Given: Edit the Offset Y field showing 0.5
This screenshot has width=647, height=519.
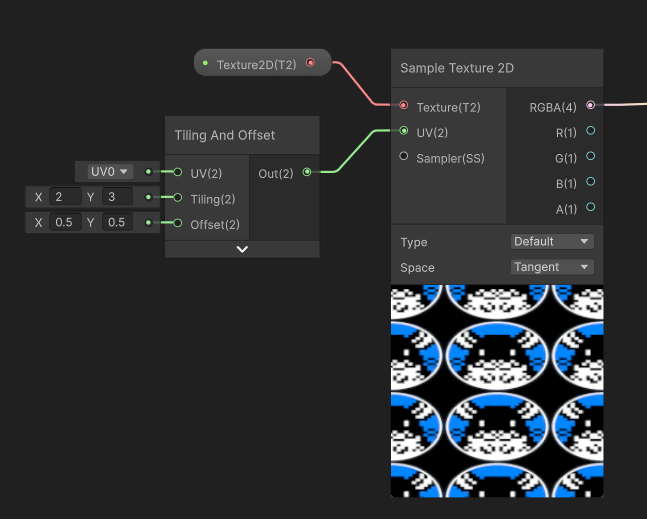Looking at the screenshot, I should [117, 222].
